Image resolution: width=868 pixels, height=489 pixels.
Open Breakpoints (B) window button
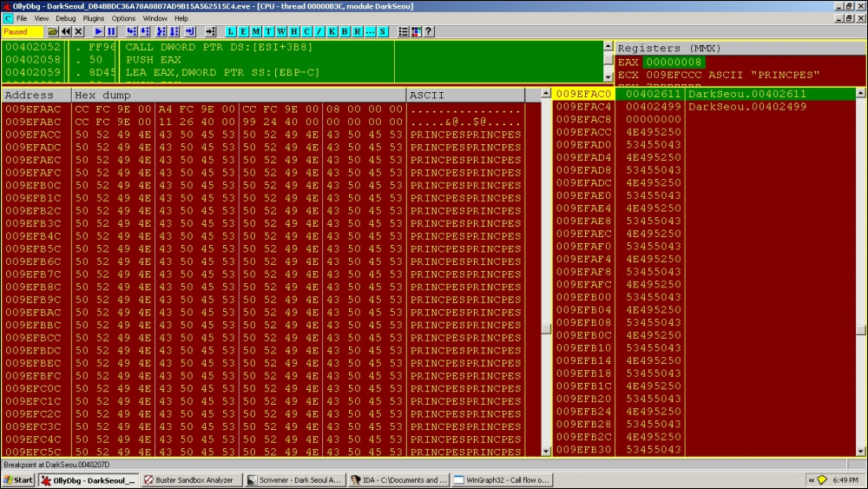(345, 31)
